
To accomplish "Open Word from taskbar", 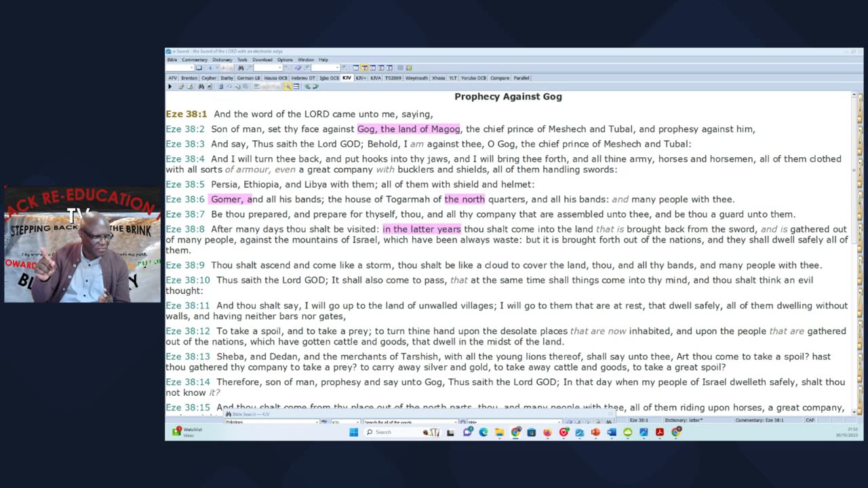I will point(612,432).
